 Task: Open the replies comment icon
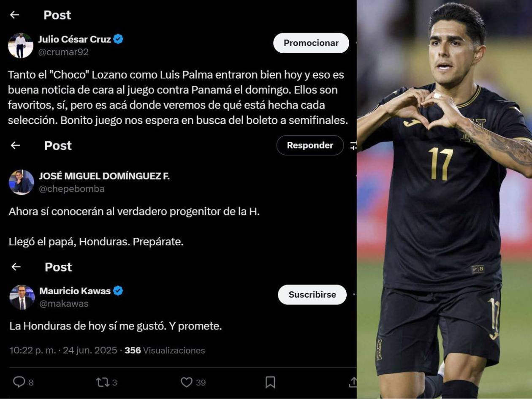[19, 382]
